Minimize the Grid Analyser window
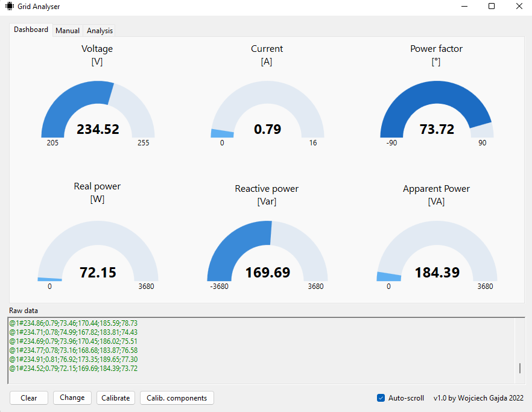The height and width of the screenshot is (412, 532). pyautogui.click(x=464, y=6)
